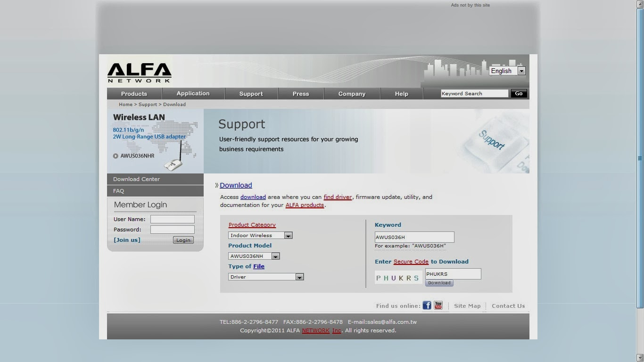
Task: Click the browser vertical scrollbar thumb
Action: tap(640, 159)
